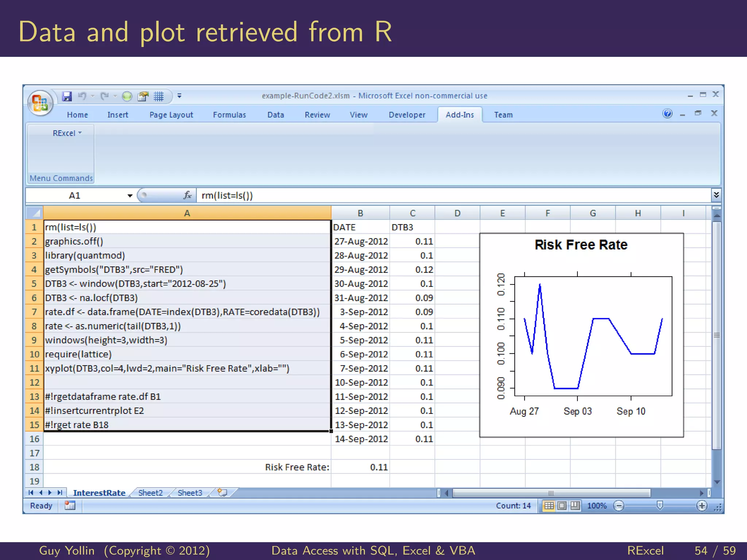
Task: Select cell with library(quantmod)
Action: pyautogui.click(x=187, y=255)
